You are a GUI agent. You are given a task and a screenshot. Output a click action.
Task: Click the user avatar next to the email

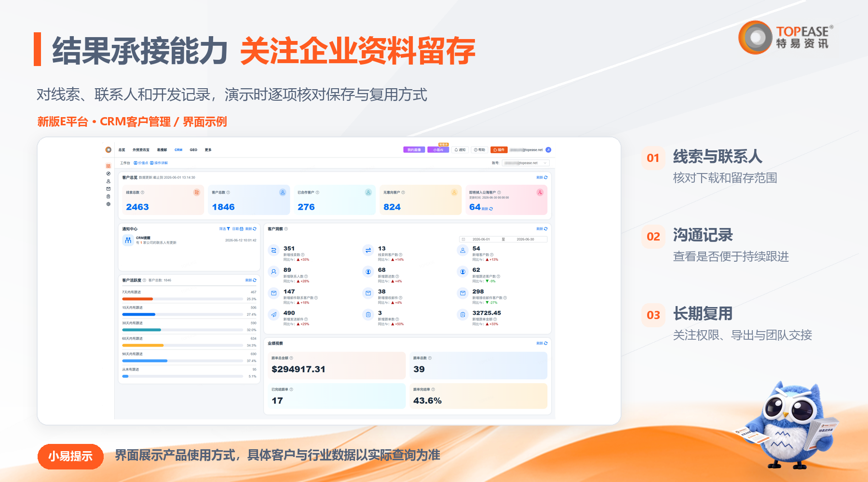tap(548, 150)
